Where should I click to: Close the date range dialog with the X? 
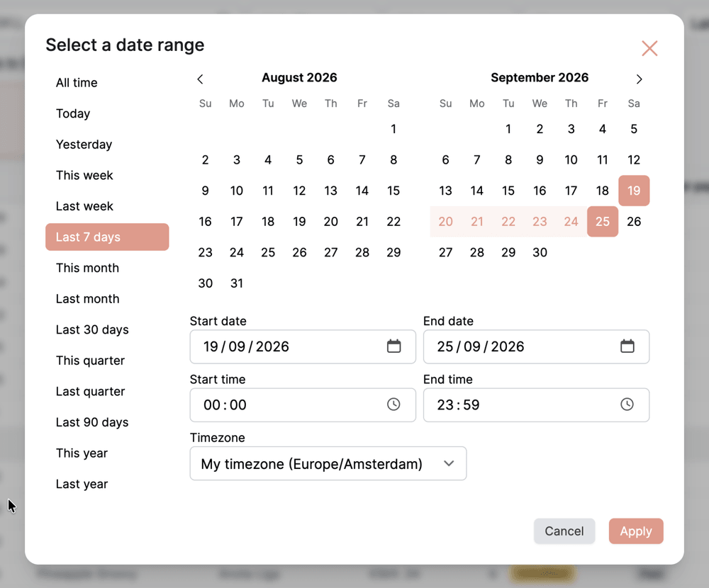[x=649, y=48]
